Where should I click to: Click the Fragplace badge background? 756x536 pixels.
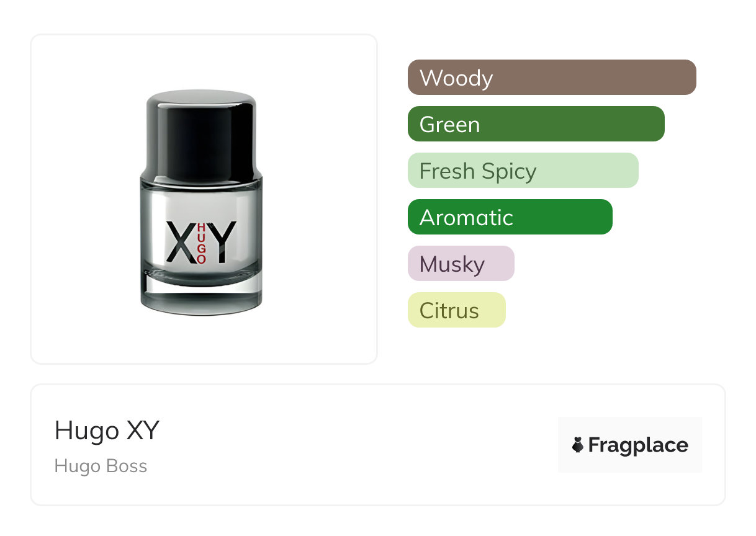tap(630, 445)
